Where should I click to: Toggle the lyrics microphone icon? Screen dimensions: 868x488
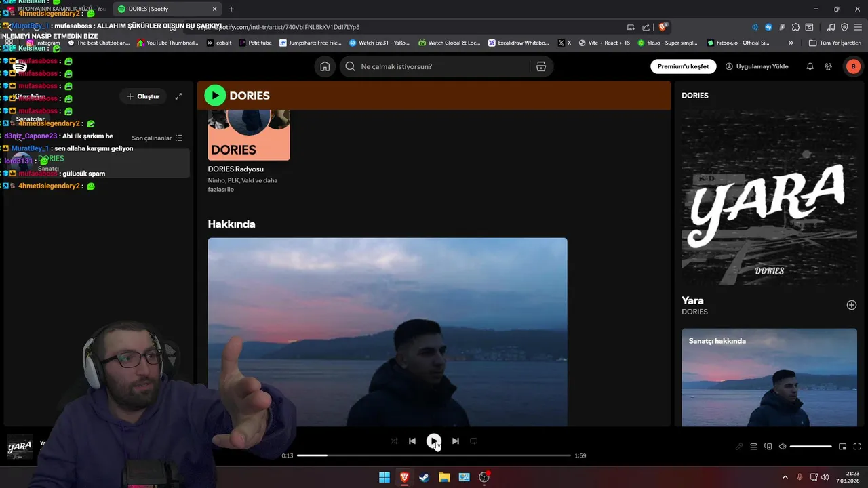[x=739, y=447]
